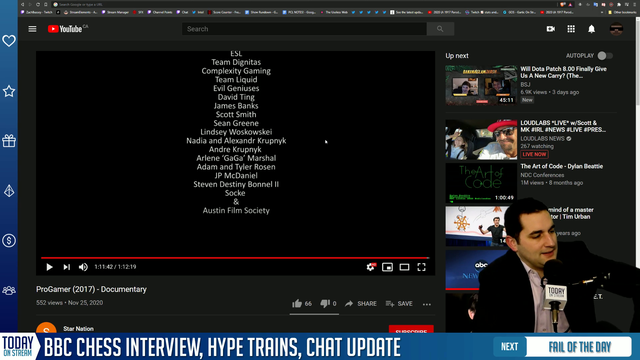Open 'The Art of Code - Dylan Beattie' title

point(561,166)
